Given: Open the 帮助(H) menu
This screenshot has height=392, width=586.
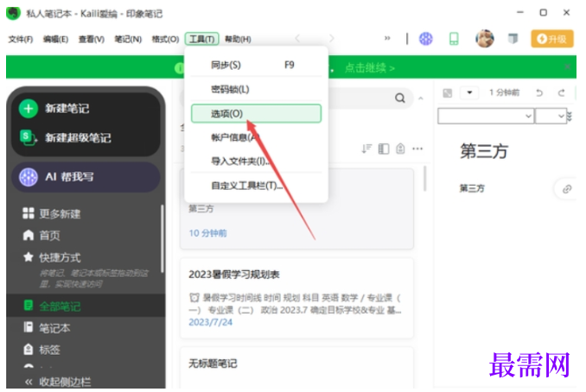Looking at the screenshot, I should (x=238, y=39).
